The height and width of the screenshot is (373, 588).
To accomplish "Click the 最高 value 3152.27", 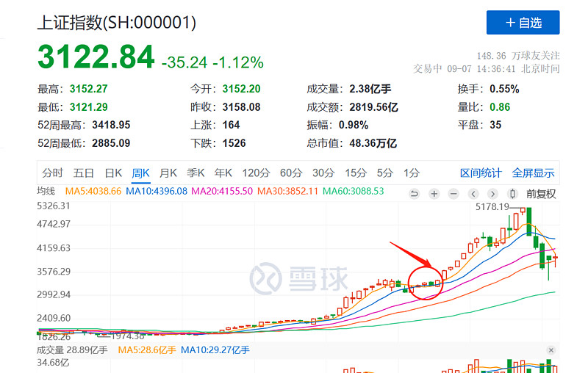I will point(88,89).
